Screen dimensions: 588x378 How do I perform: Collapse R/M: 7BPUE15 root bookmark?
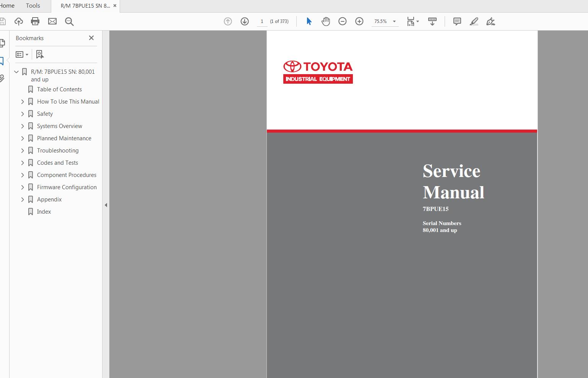[16, 71]
